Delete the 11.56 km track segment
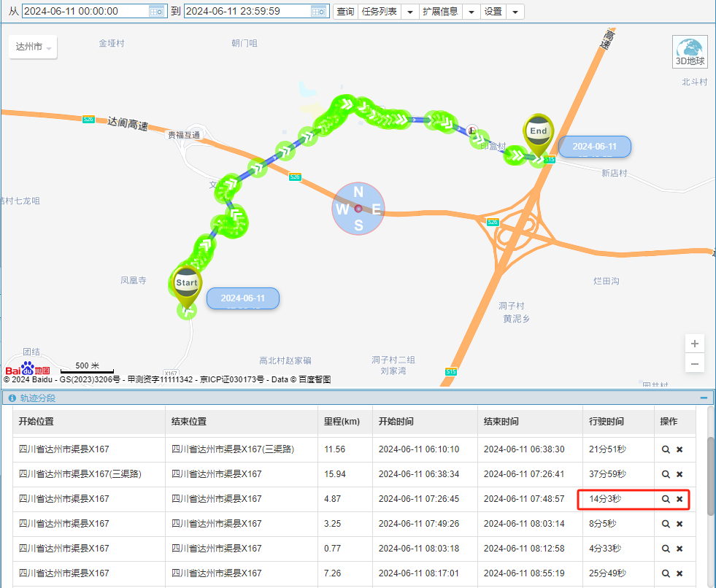Viewport: 716px width, 588px height. click(680, 449)
